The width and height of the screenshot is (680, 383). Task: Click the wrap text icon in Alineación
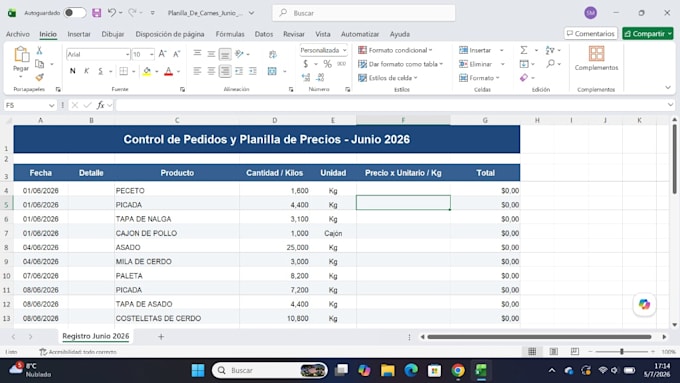[273, 54]
